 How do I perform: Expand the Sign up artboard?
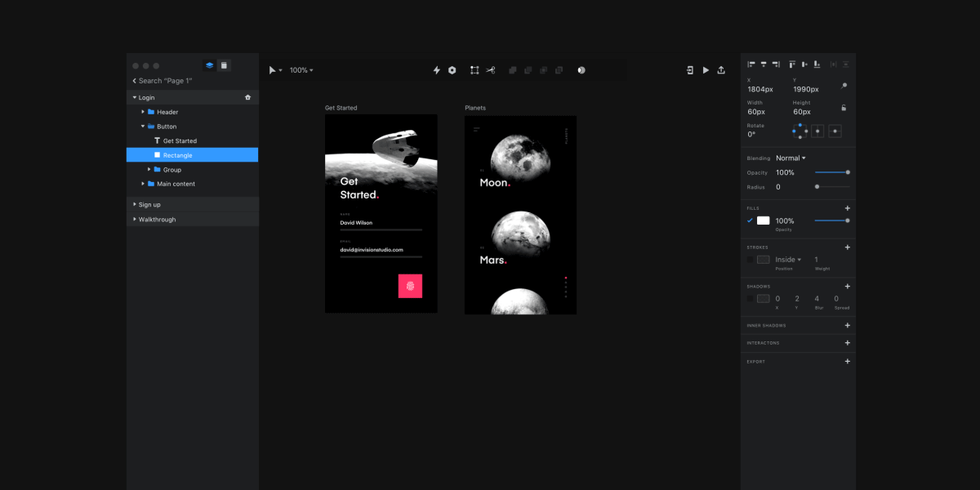pyautogui.click(x=135, y=204)
